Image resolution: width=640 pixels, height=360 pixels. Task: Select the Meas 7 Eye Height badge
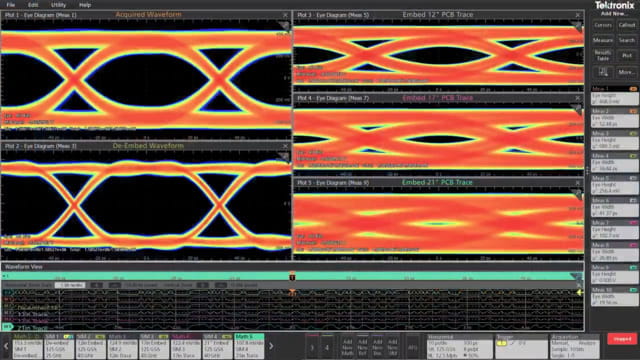pyautogui.click(x=614, y=229)
